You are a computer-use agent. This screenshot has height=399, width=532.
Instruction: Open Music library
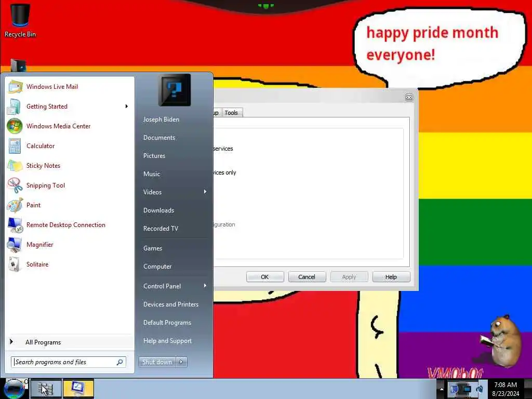152,174
